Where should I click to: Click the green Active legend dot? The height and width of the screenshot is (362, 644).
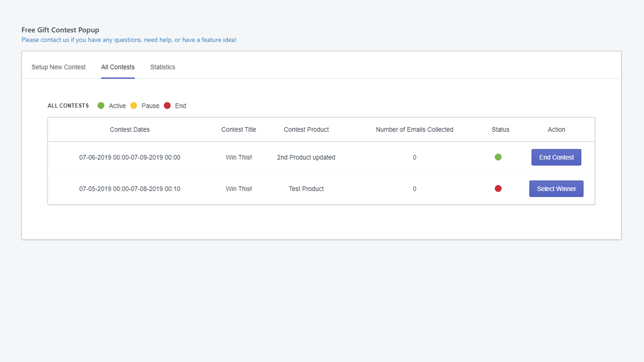[101, 105]
